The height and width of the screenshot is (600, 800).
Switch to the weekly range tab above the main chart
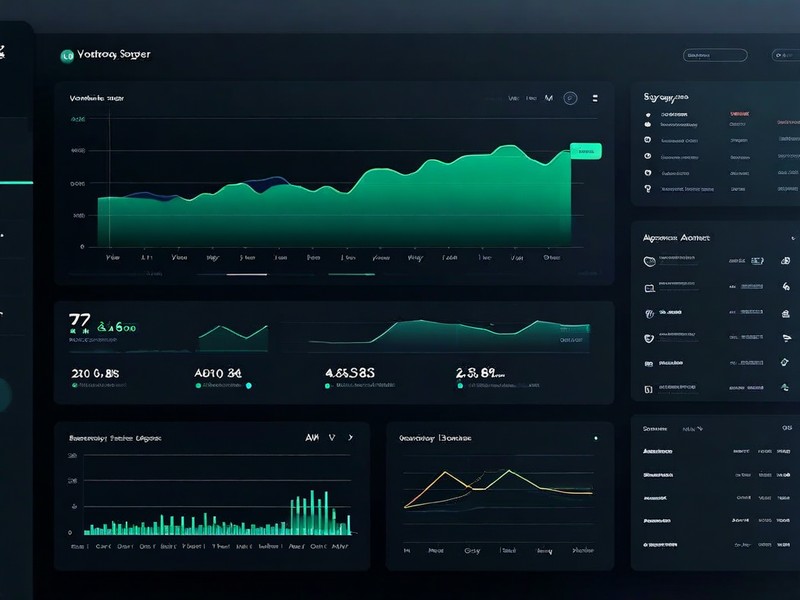coord(512,98)
